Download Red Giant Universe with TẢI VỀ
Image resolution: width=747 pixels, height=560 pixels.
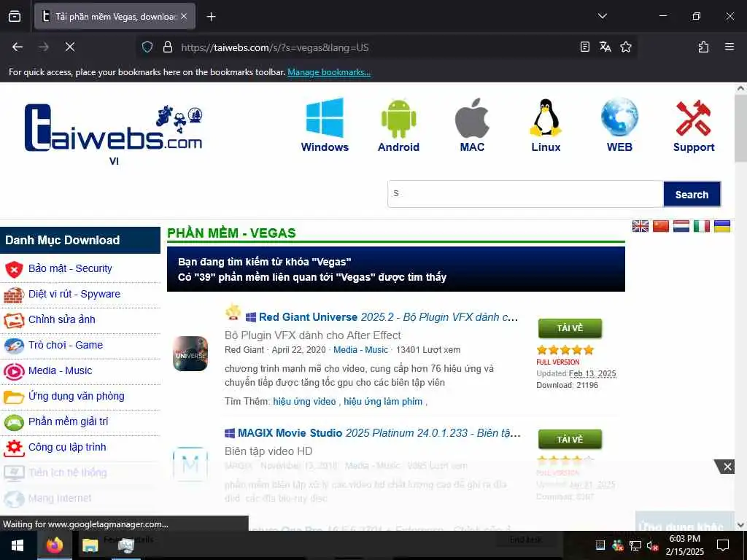click(570, 328)
